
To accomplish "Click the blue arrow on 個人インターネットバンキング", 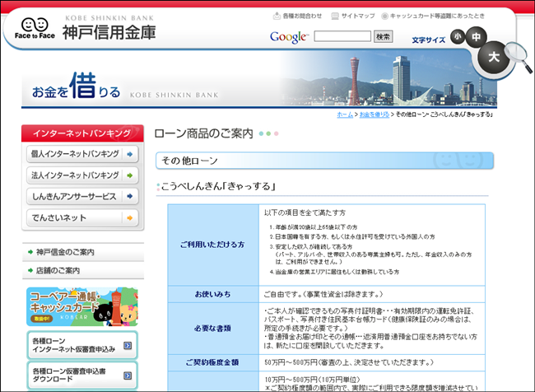I will point(130,154).
